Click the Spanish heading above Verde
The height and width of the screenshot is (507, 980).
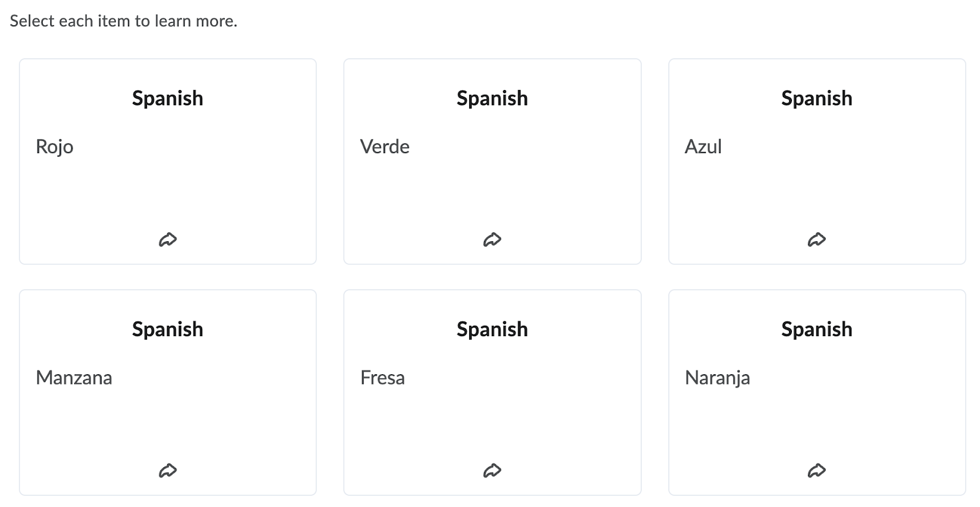coord(492,99)
